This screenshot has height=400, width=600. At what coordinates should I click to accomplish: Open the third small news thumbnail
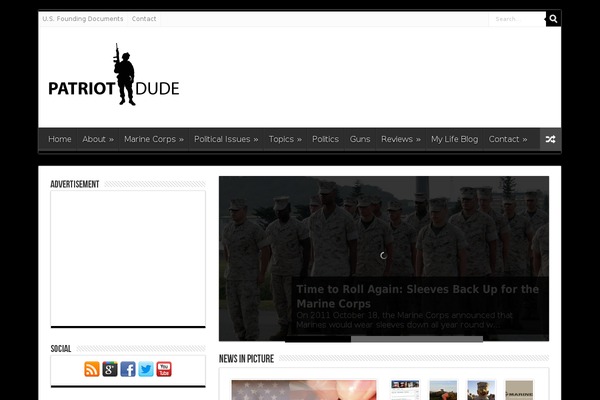481,390
